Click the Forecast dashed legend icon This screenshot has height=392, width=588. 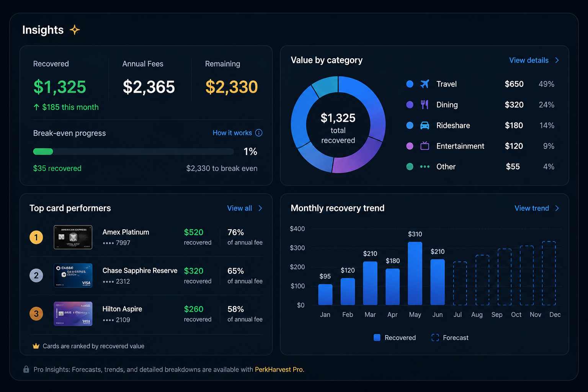pyautogui.click(x=435, y=338)
